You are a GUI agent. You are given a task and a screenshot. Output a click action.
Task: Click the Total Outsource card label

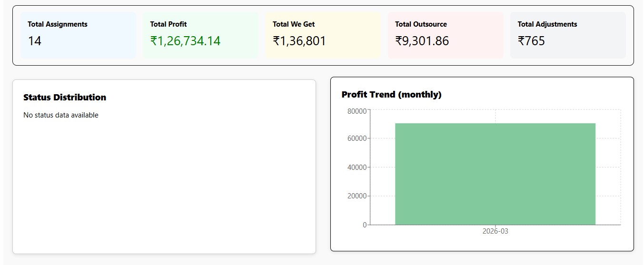click(x=421, y=24)
